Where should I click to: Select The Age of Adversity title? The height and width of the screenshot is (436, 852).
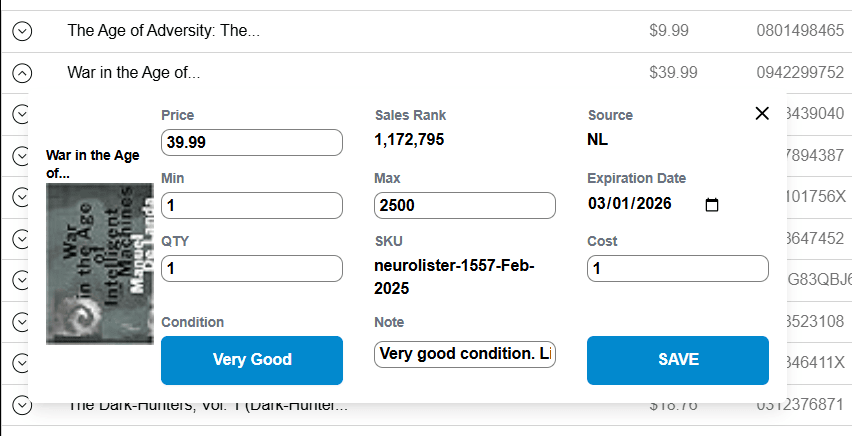163,31
